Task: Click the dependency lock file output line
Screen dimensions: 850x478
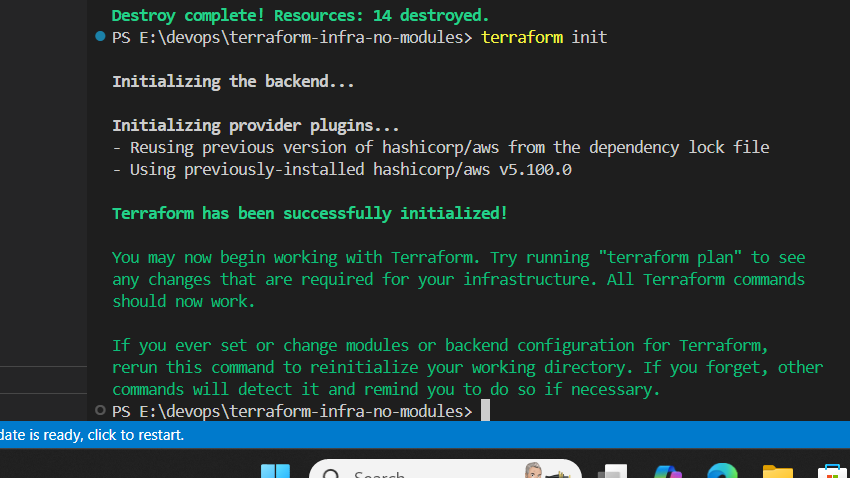Action: pyautogui.click(x=440, y=147)
